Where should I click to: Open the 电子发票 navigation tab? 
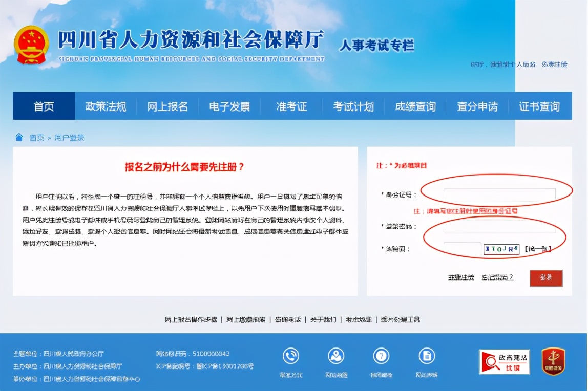point(229,106)
